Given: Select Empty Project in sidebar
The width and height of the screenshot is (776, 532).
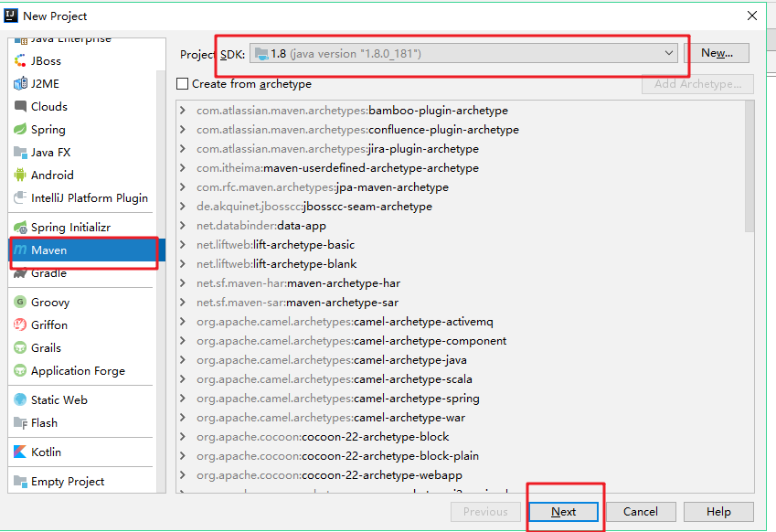Looking at the screenshot, I should coord(81,481).
